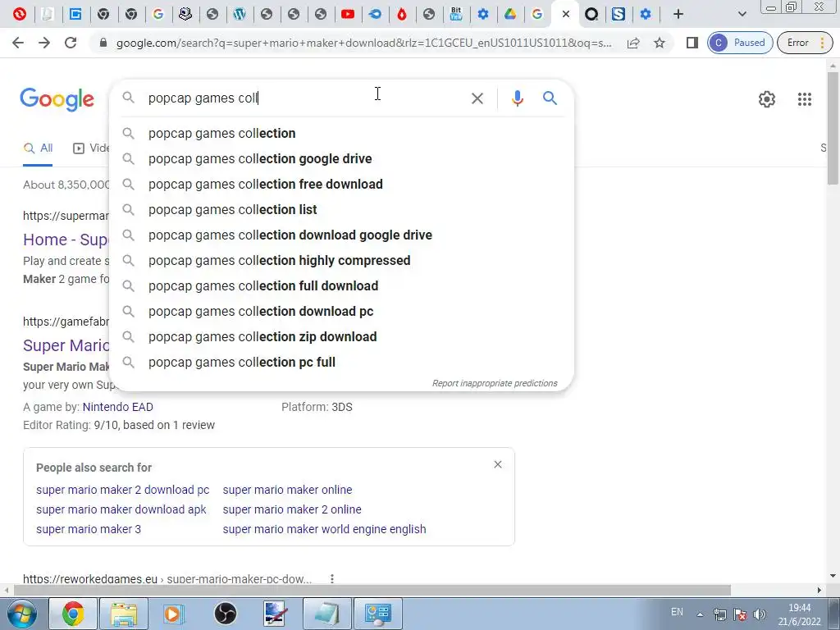Close the currently active tab
The image size is (840, 630).
[566, 15]
